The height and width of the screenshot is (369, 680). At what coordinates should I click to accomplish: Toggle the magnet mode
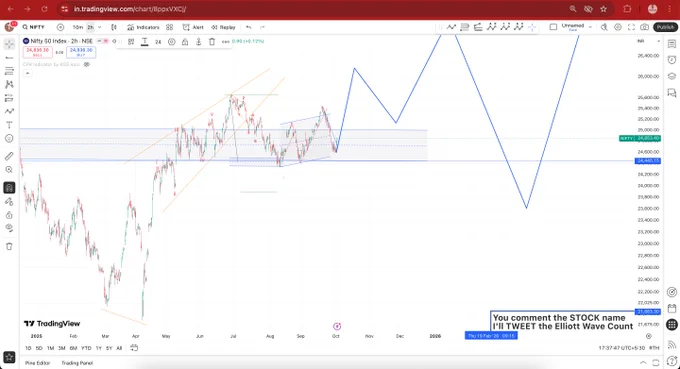pyautogui.click(x=9, y=188)
